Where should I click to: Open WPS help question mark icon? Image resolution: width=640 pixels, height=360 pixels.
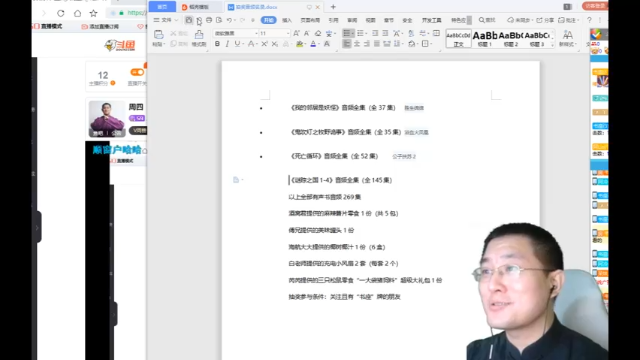pos(589,20)
